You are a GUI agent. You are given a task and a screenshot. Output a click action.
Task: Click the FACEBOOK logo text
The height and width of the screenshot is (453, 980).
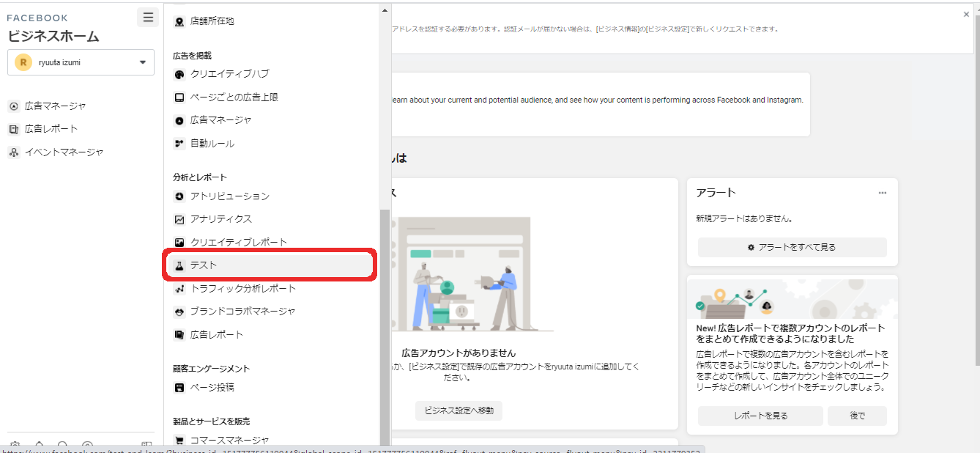tap(37, 18)
